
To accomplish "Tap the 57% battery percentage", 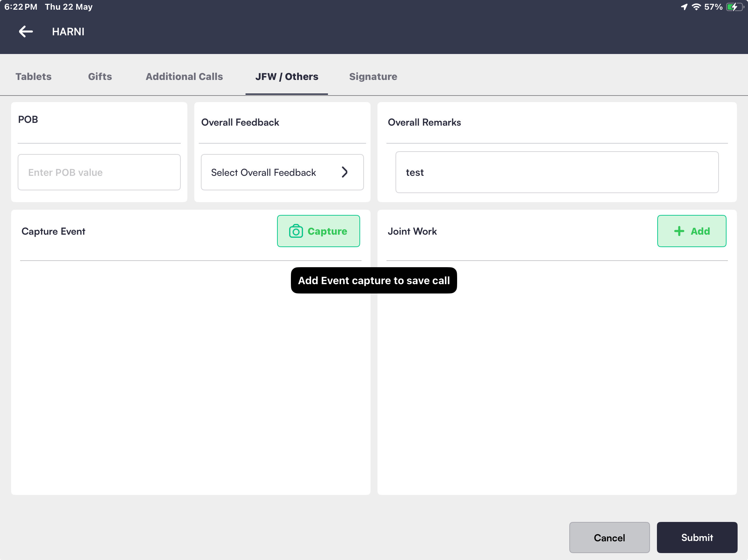I will tap(713, 7).
